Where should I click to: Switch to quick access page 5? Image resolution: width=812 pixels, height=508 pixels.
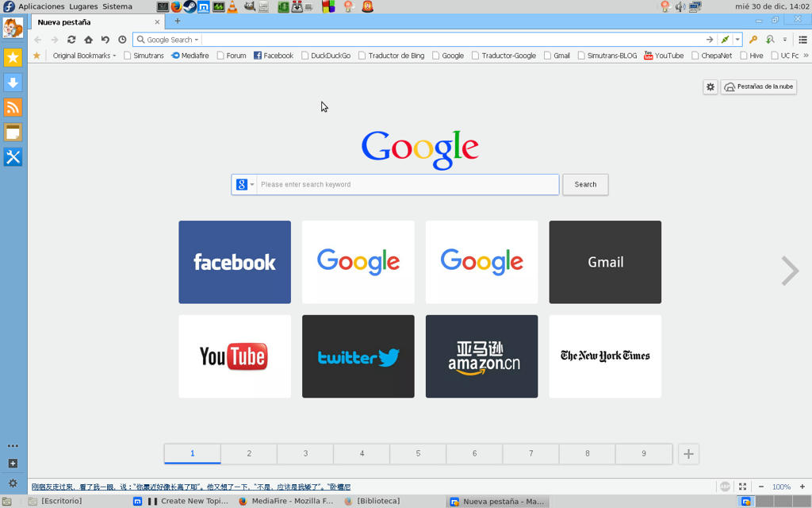pyautogui.click(x=418, y=453)
